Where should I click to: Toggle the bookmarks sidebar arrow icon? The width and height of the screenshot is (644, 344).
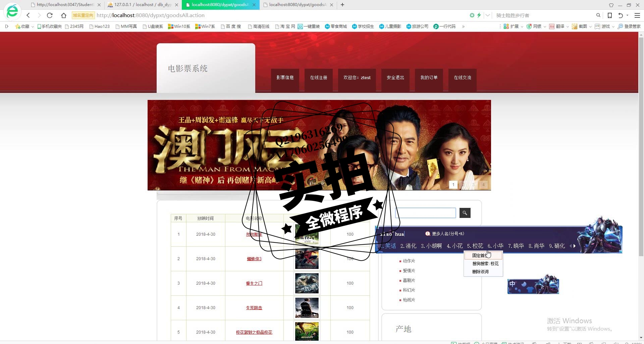tap(6, 26)
